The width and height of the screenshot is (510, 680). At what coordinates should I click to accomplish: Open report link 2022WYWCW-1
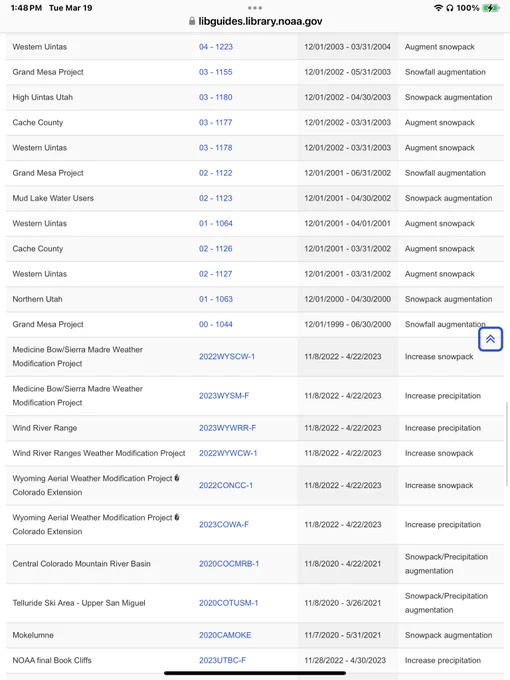[x=228, y=453]
